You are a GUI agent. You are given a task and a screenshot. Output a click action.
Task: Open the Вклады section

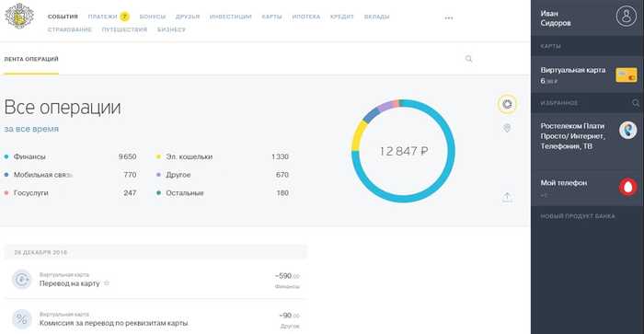click(376, 17)
